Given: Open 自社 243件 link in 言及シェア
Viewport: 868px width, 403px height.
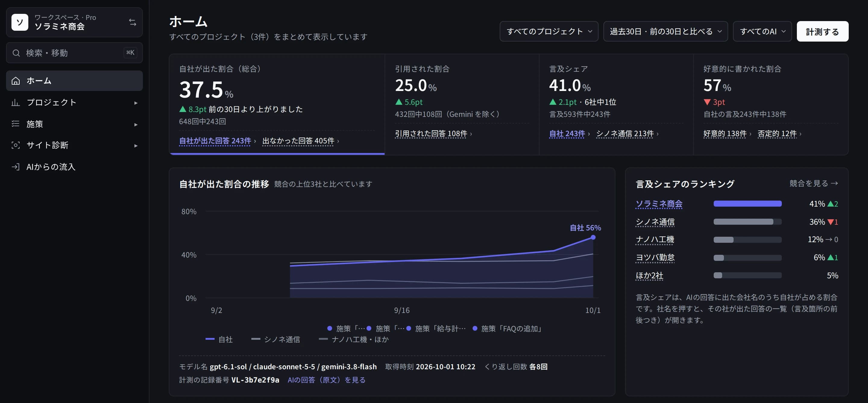Looking at the screenshot, I should pyautogui.click(x=567, y=134).
